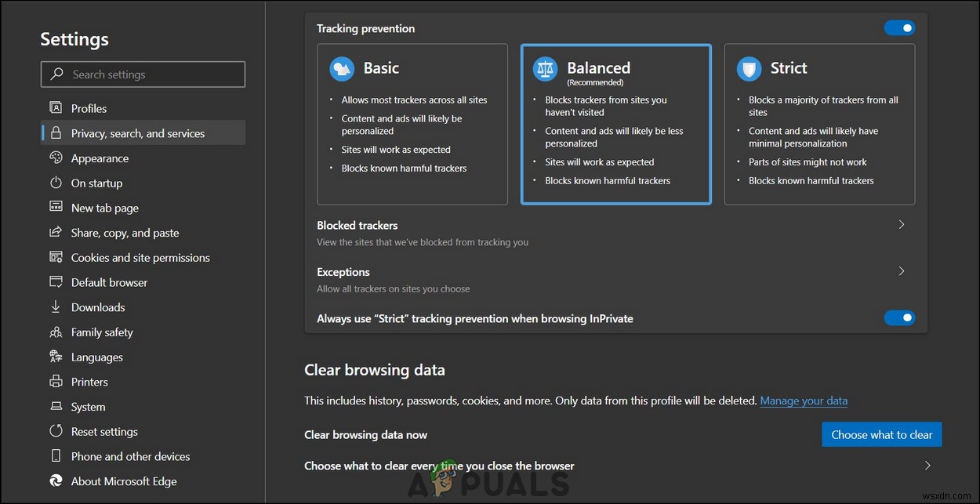980x504 pixels.
Task: Toggle Tracking prevention off
Action: (x=899, y=27)
